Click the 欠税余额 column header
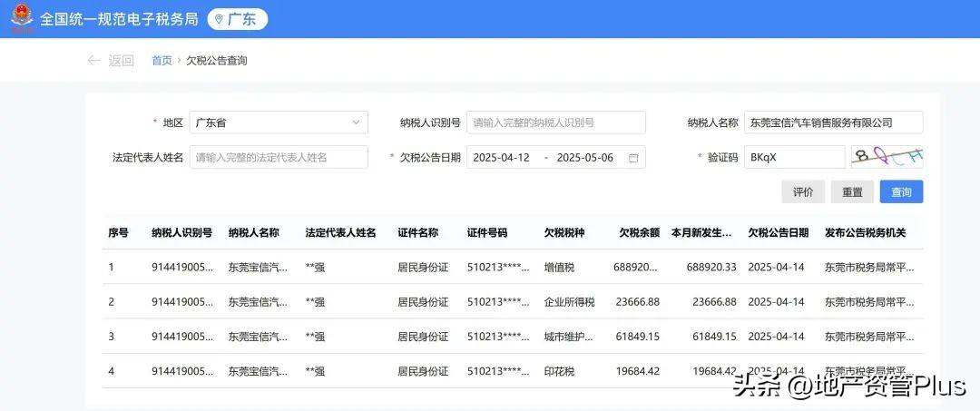This screenshot has height=411, width=980. (640, 232)
